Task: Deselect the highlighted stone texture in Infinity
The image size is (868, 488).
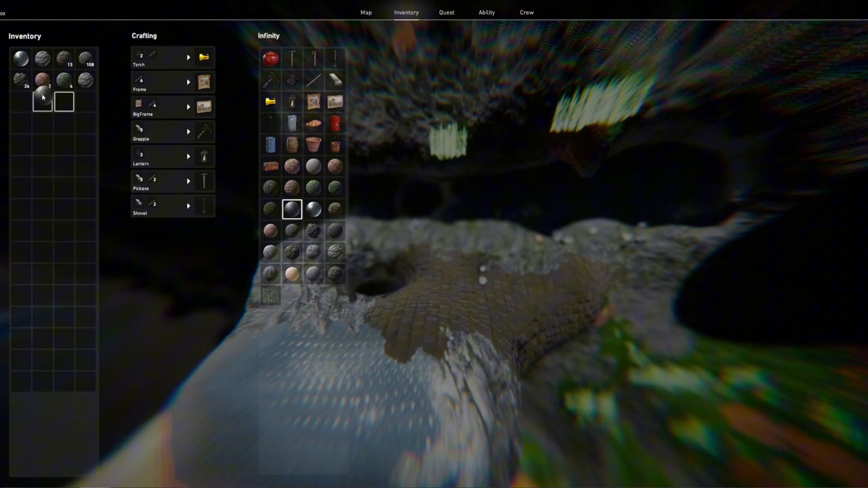Action: pos(292,209)
